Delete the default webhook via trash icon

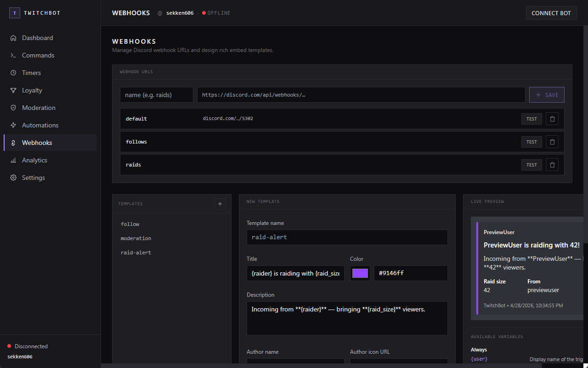point(552,119)
